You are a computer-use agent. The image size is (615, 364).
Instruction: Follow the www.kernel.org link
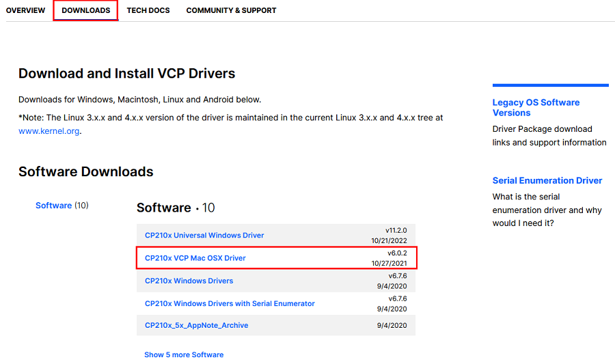[49, 131]
